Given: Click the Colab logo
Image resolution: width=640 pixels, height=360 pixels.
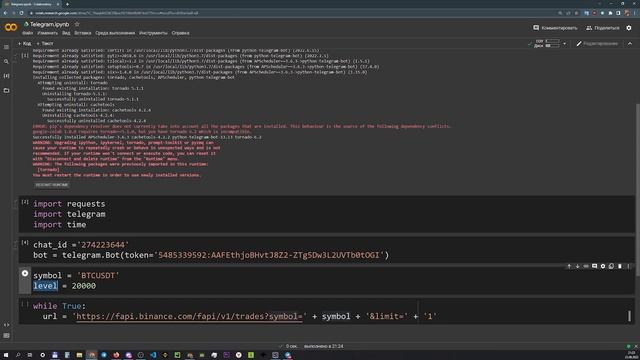Looking at the screenshot, I should (11, 27).
